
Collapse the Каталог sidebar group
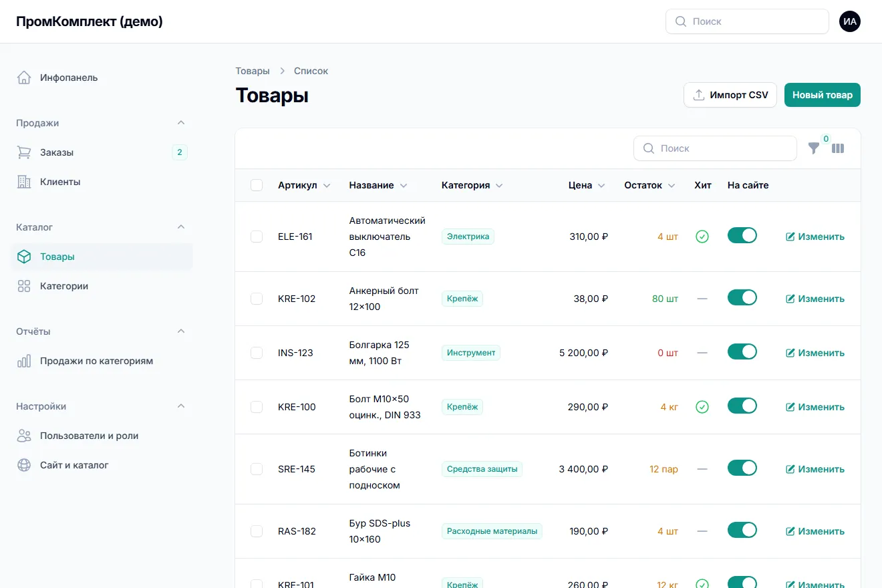[180, 227]
